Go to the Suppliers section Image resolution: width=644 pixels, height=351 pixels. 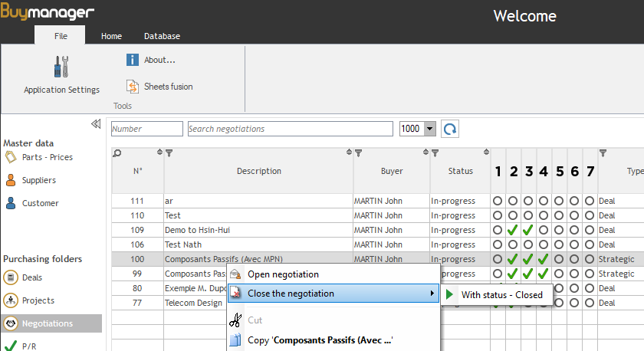38,180
